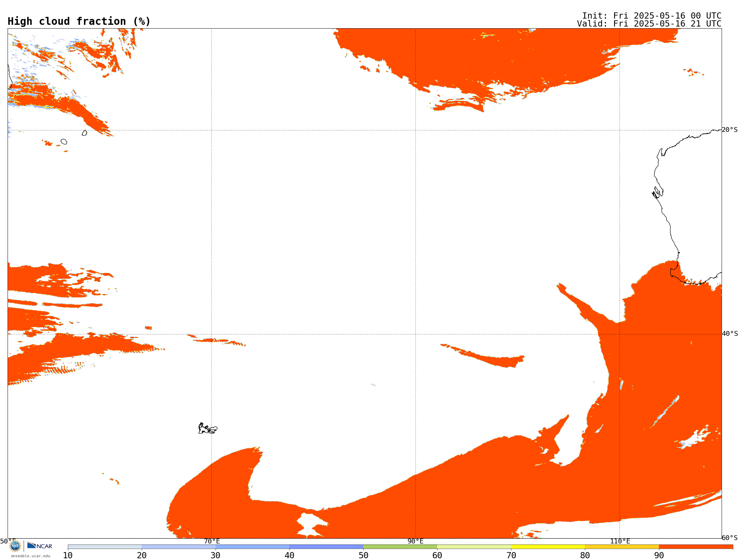Click the Mauritius island outline near 20°S
The width and height of the screenshot is (744, 560).
pos(84,133)
